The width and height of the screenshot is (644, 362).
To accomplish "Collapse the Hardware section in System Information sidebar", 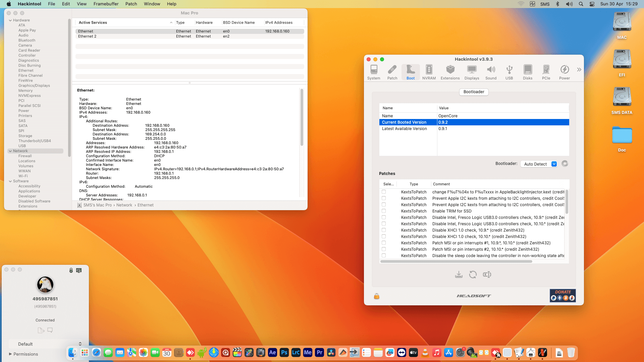I will [x=10, y=20].
